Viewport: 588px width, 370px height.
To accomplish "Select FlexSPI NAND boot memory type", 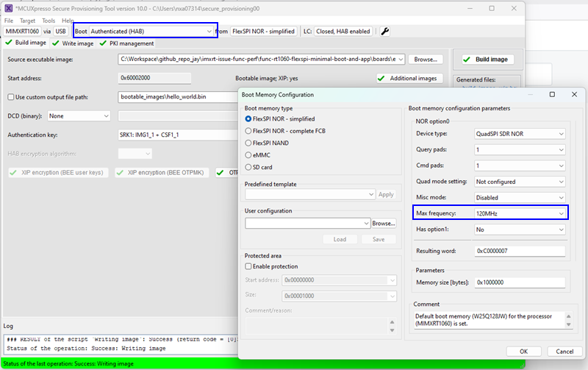I will pyautogui.click(x=248, y=143).
